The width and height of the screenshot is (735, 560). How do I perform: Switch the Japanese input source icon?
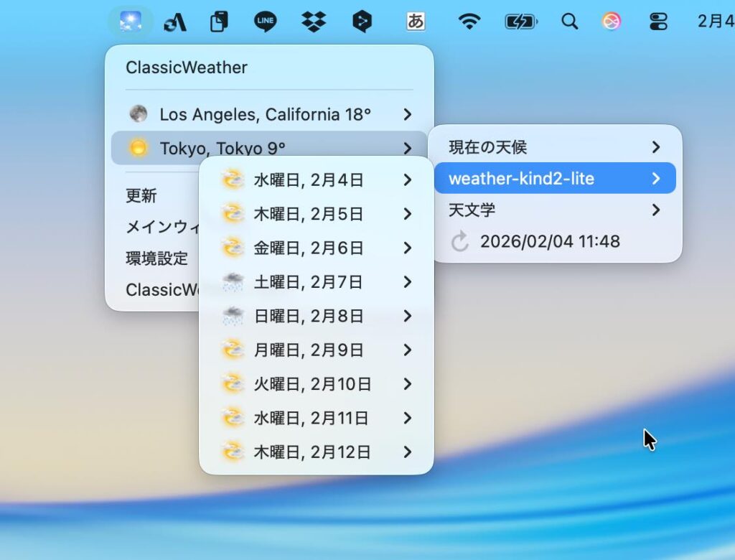tap(416, 22)
